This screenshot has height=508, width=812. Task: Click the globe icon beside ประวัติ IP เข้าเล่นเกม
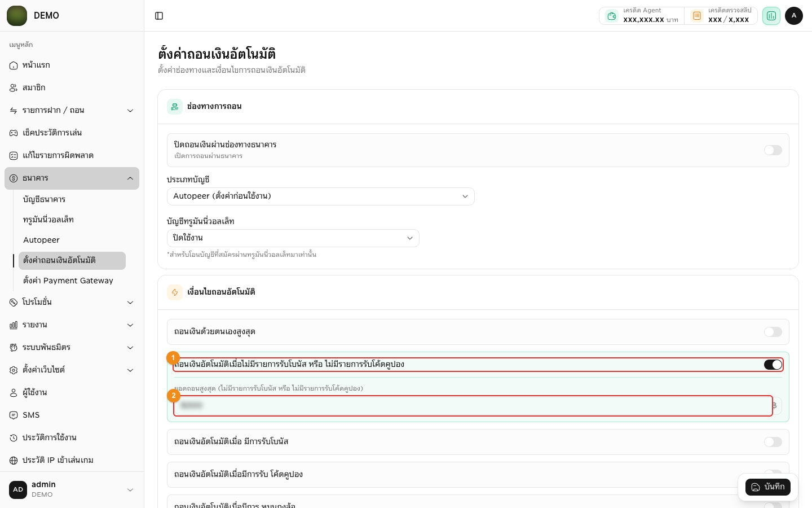[x=14, y=461]
